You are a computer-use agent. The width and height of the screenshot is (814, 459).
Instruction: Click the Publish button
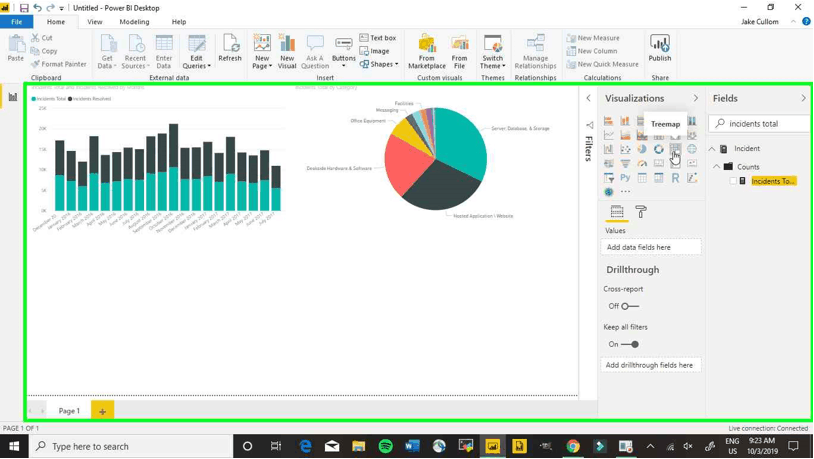(660, 48)
